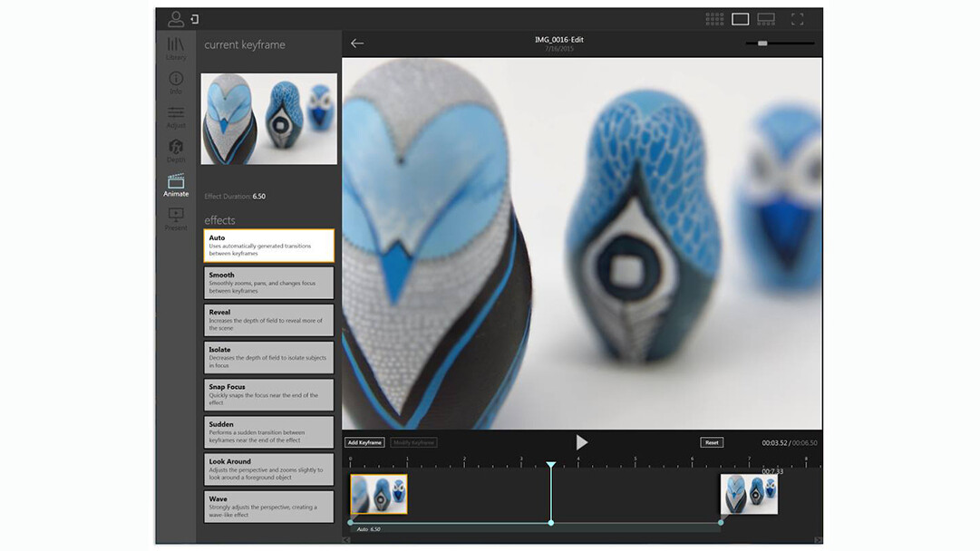
Task: Adjust the zoom slider at top right
Action: coord(762,43)
